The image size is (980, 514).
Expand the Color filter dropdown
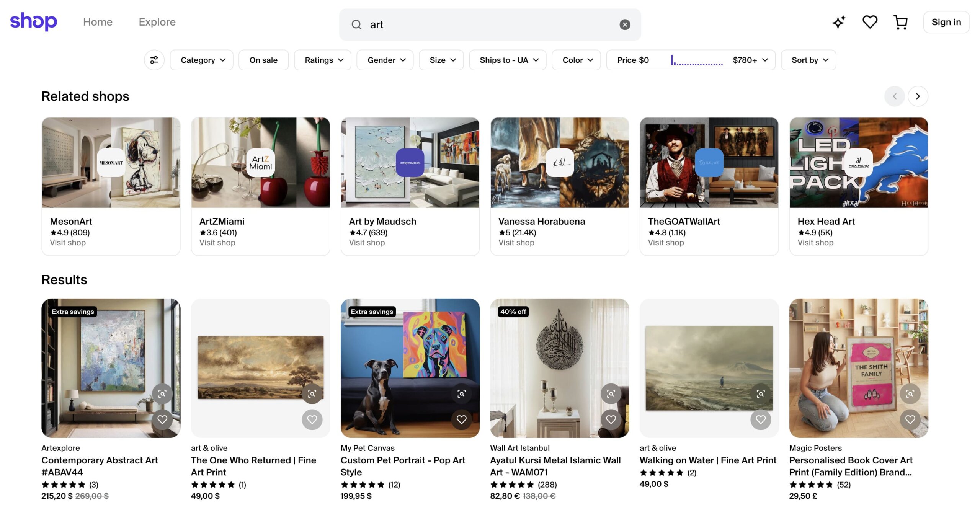coord(577,60)
